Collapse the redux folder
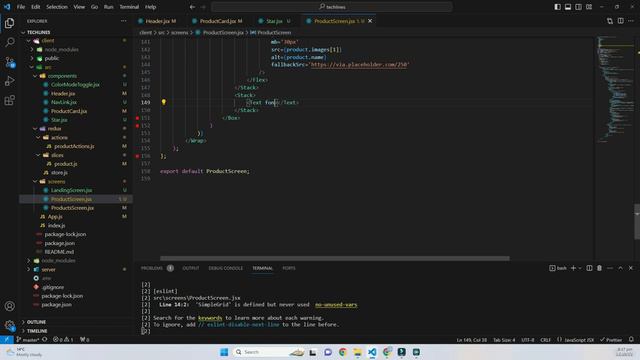Viewport: 640px width, 360px height. point(36,129)
